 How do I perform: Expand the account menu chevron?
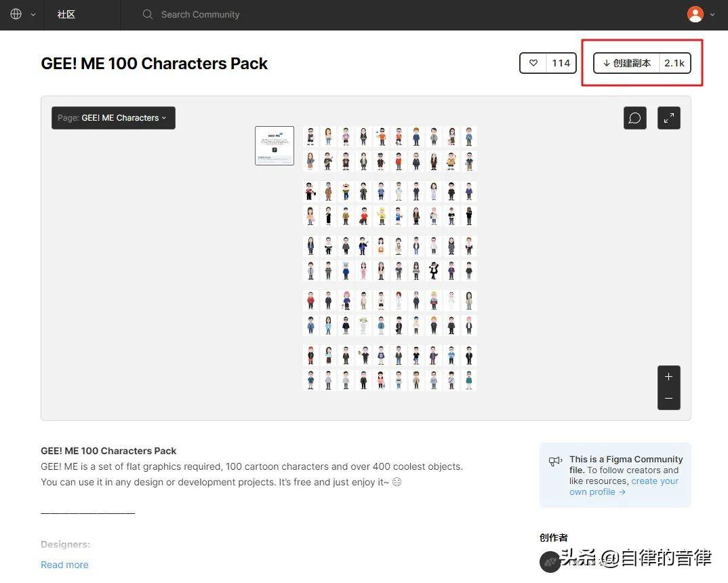click(x=712, y=14)
